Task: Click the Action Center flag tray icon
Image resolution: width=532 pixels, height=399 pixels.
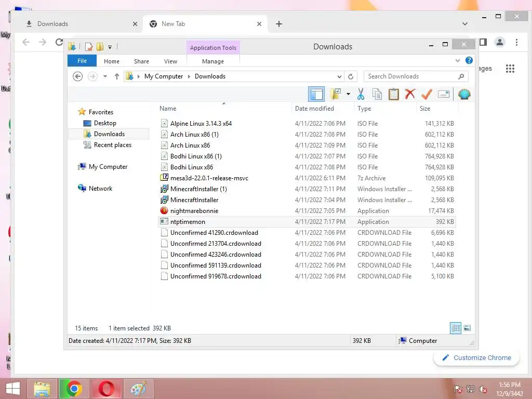Action: pos(458,389)
